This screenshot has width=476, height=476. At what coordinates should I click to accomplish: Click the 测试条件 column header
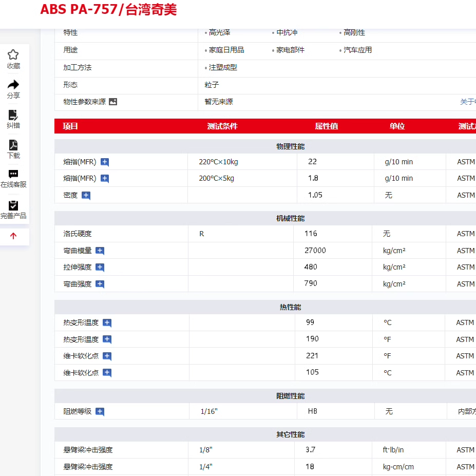[x=222, y=126]
